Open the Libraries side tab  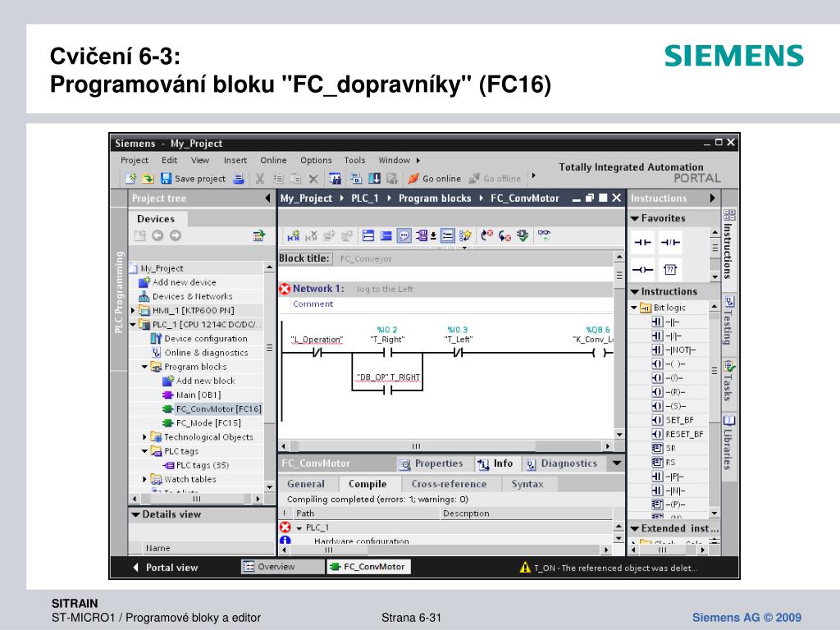click(x=729, y=444)
